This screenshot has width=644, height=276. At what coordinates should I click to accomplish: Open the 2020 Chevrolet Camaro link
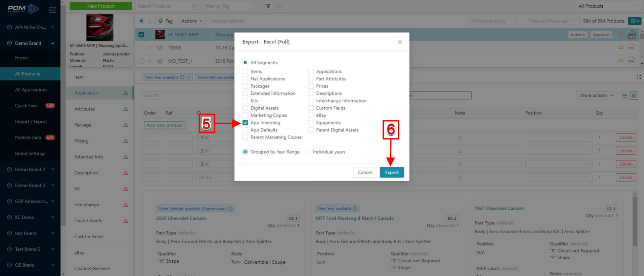coord(181,218)
